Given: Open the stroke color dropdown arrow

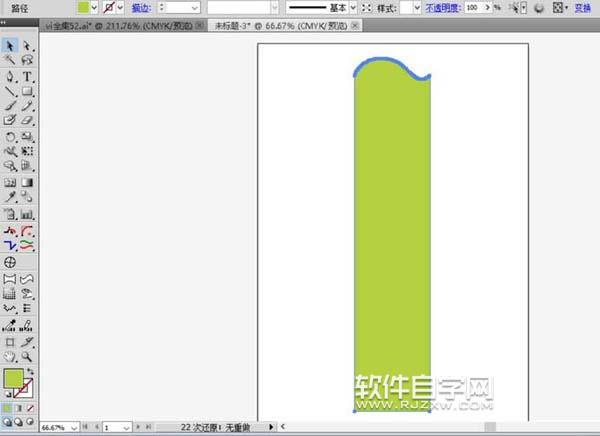Looking at the screenshot, I should click(x=120, y=7).
